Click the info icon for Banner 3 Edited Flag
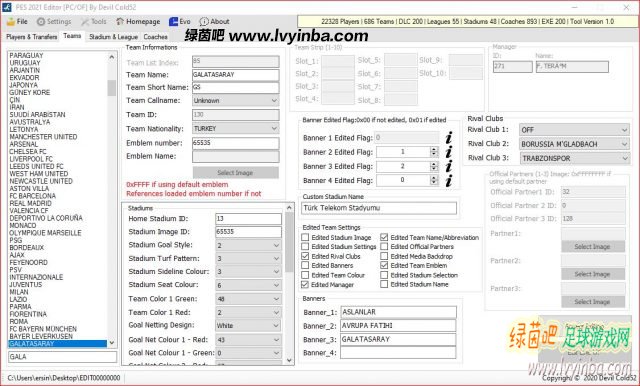 click(x=449, y=166)
